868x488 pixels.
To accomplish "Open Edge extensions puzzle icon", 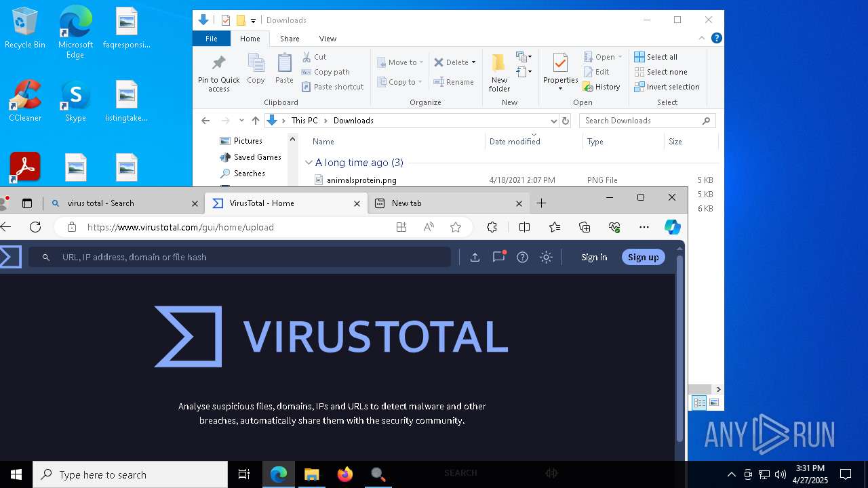I will 492,227.
